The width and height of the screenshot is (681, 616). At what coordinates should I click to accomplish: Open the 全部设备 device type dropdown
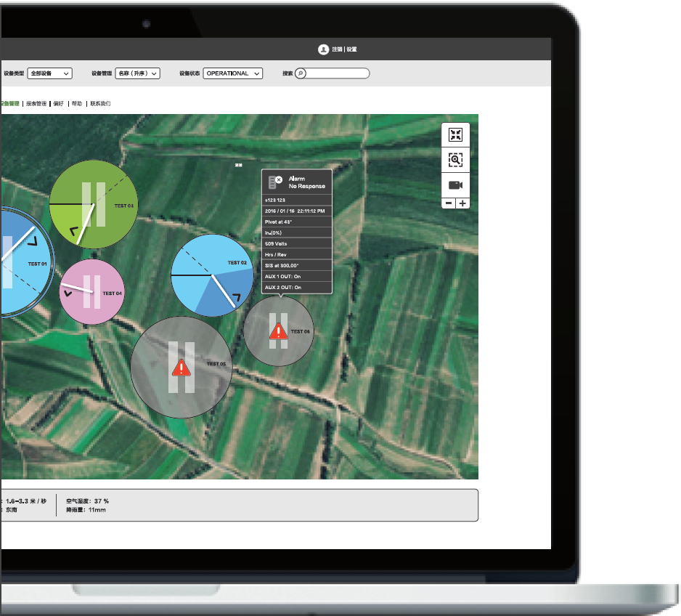[x=50, y=73]
